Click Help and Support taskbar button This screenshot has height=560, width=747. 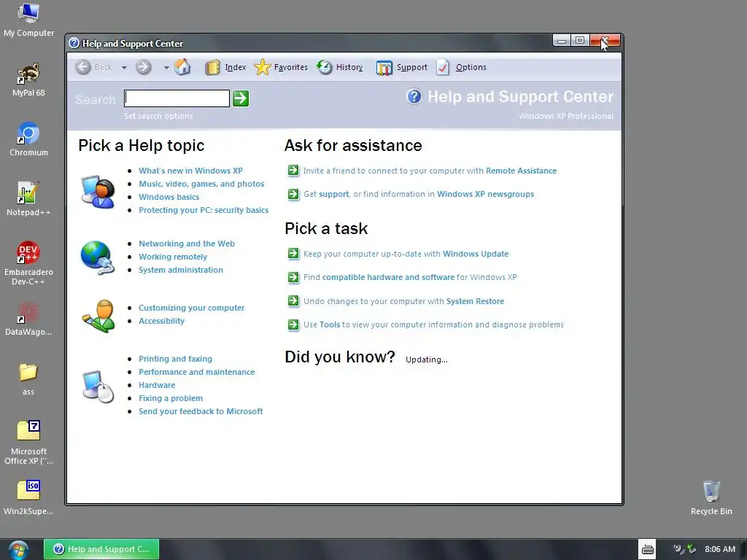(101, 549)
